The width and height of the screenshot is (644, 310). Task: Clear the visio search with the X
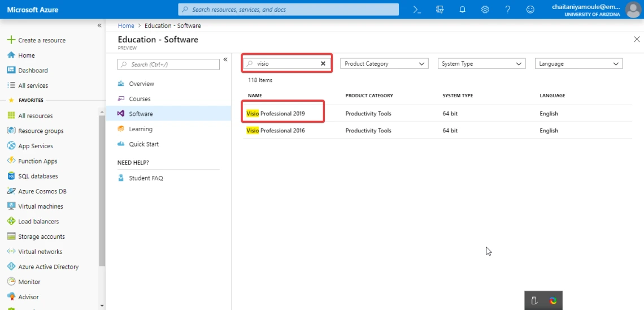pos(323,64)
